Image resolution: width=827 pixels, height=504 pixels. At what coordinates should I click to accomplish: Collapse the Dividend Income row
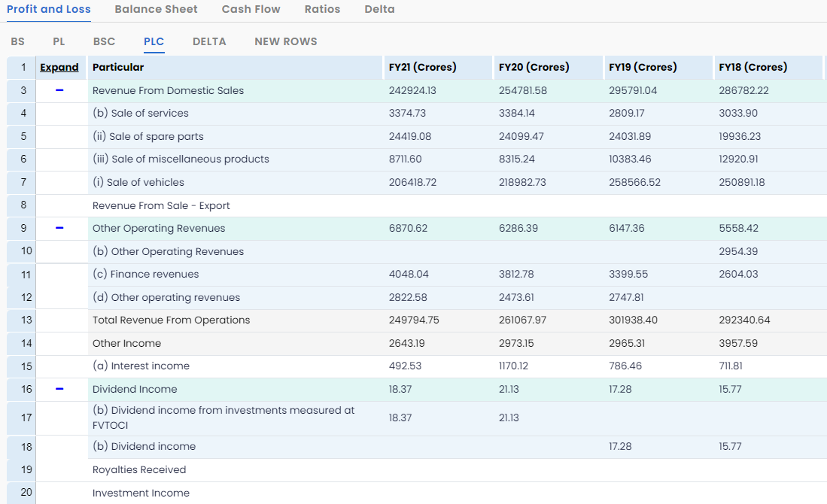59,389
